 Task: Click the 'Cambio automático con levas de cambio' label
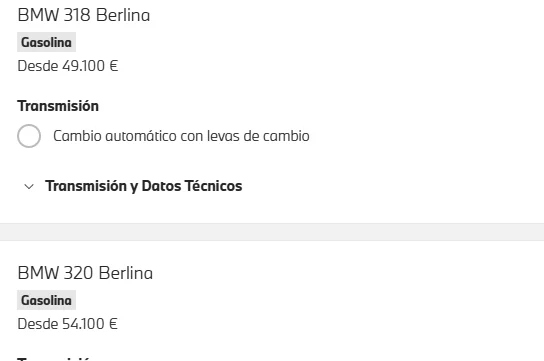pos(181,136)
